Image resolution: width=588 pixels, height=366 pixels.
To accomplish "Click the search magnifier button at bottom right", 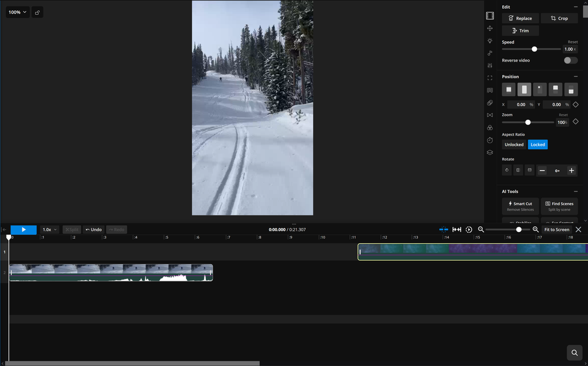I will click(574, 352).
